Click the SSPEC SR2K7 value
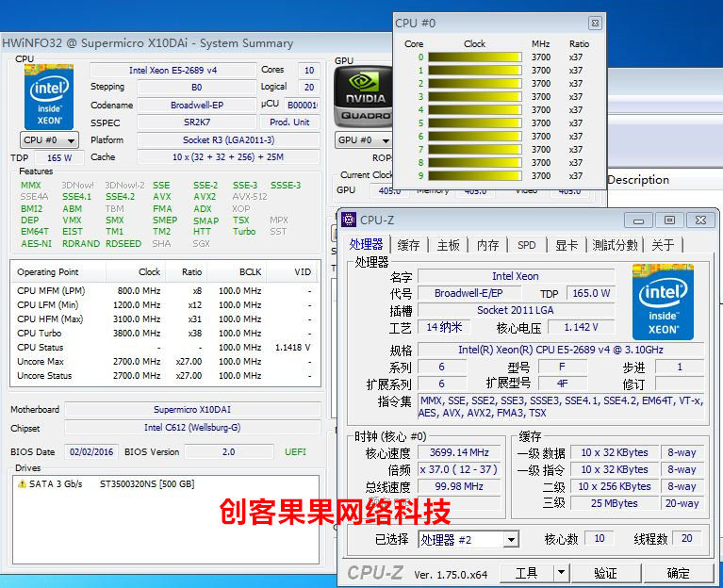Viewport: 723px width, 588px height. [196, 122]
